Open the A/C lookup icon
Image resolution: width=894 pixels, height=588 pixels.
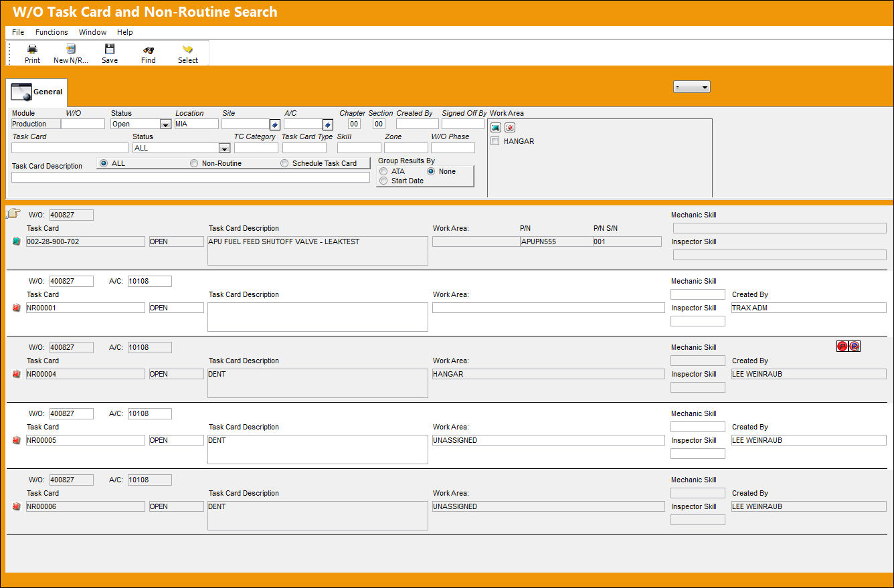327,124
